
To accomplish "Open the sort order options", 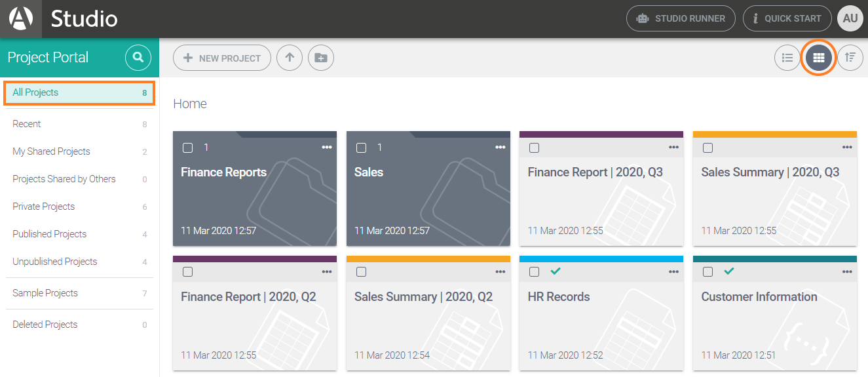I will point(850,58).
